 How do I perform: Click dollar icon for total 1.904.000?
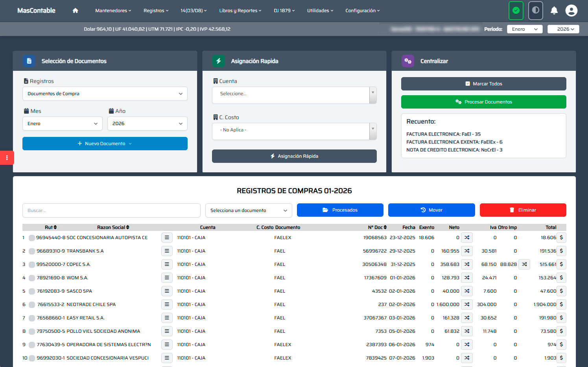(x=561, y=304)
